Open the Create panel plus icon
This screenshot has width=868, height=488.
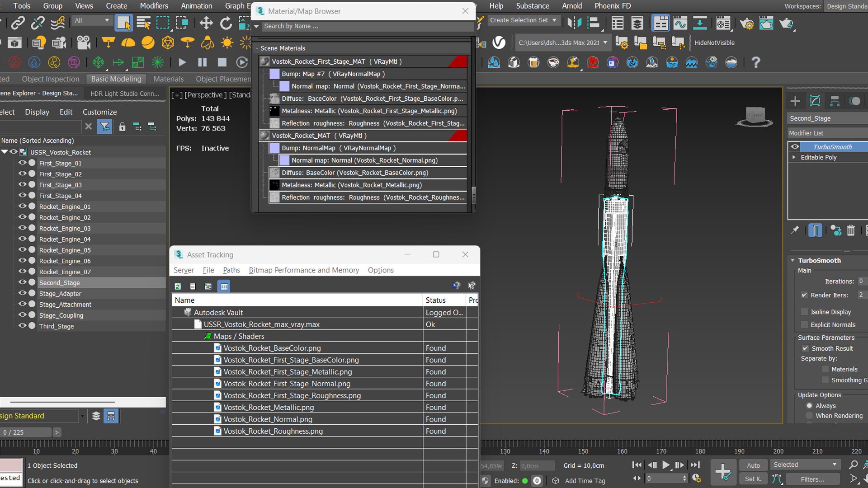tap(795, 101)
